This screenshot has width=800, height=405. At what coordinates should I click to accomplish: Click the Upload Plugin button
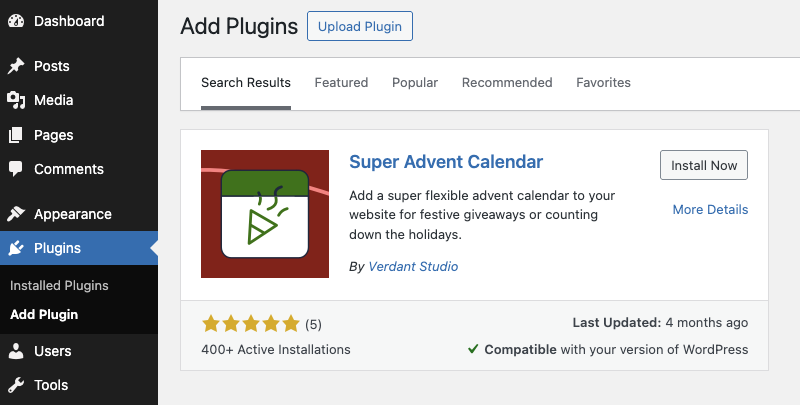(360, 26)
